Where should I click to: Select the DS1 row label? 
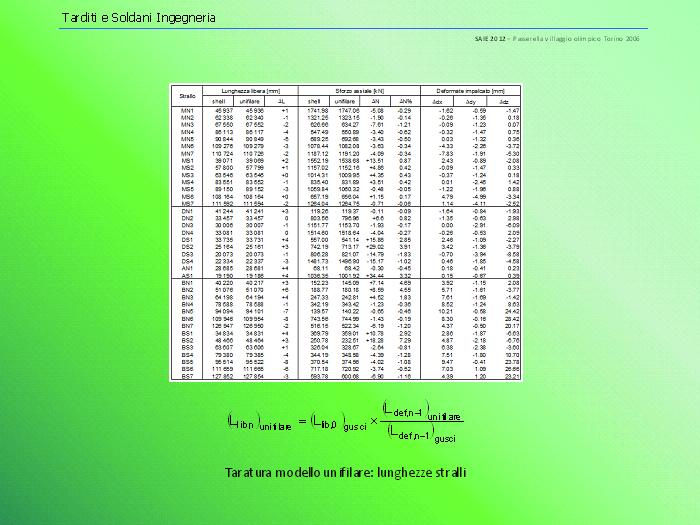click(187, 240)
